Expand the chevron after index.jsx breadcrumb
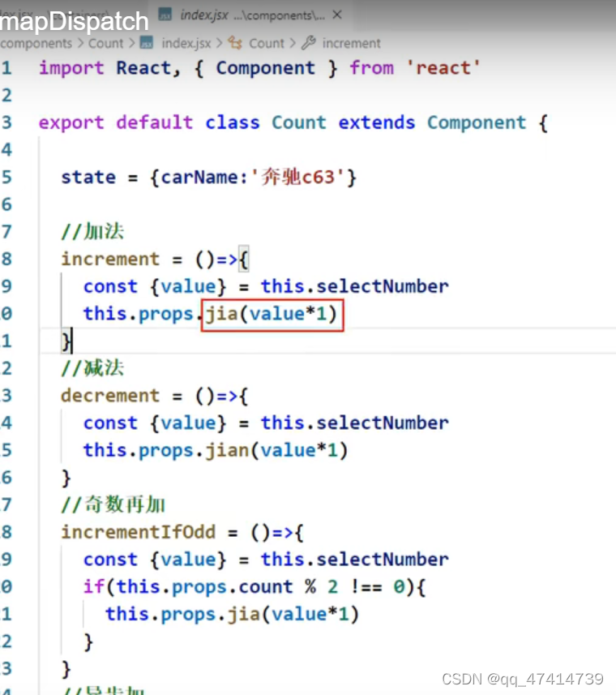616x695 pixels. 219,44
